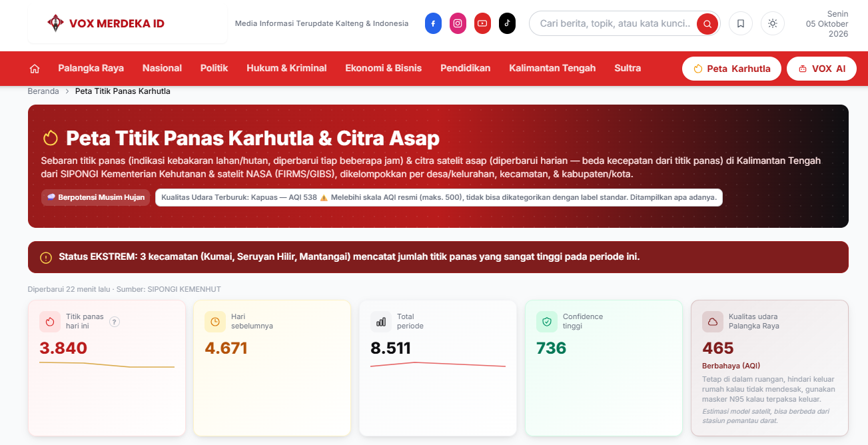
Task: Open the Pendidikan section
Action: point(466,68)
